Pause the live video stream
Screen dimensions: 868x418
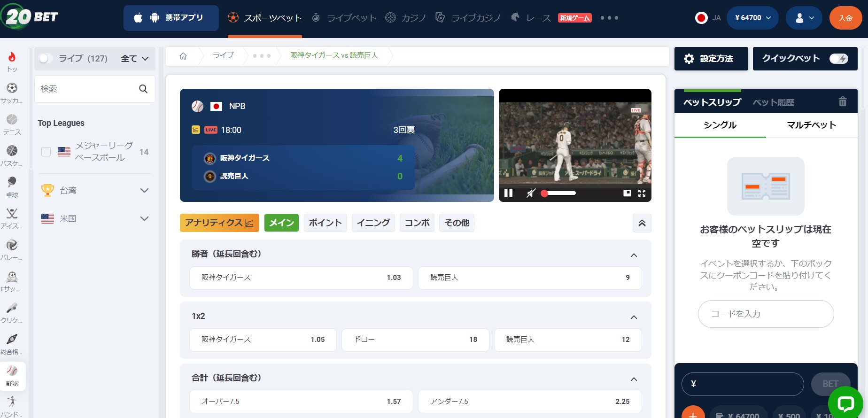point(508,193)
